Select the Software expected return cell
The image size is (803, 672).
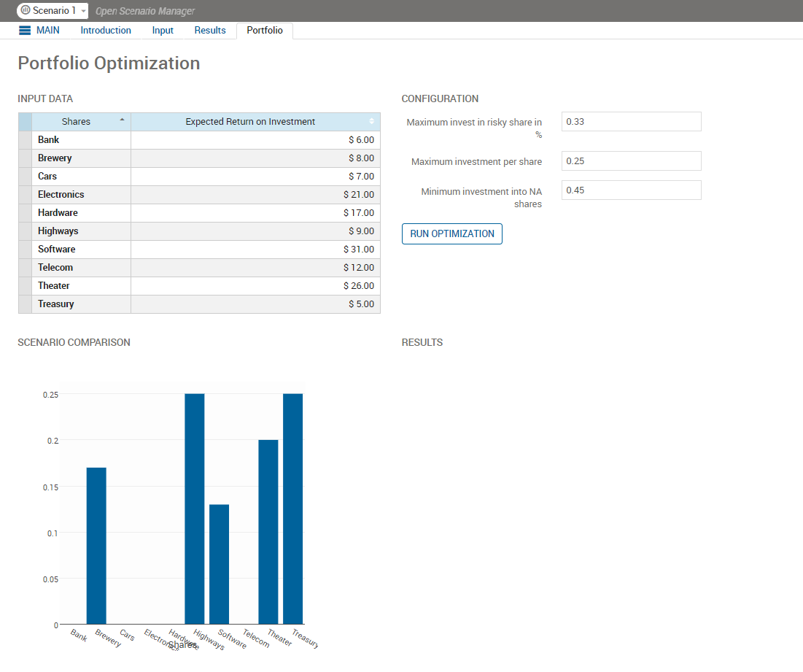pyautogui.click(x=255, y=250)
